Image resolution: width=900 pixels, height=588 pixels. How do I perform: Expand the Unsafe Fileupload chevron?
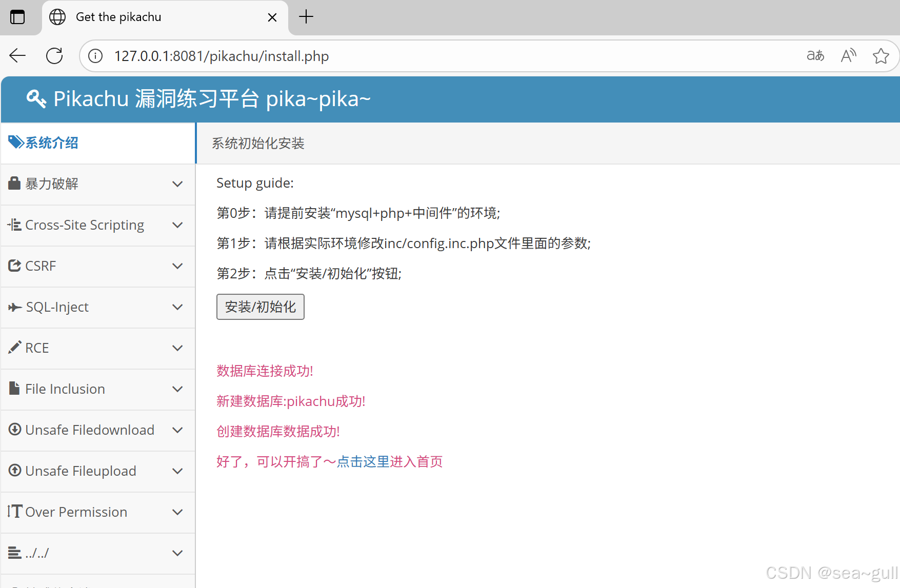pyautogui.click(x=177, y=471)
